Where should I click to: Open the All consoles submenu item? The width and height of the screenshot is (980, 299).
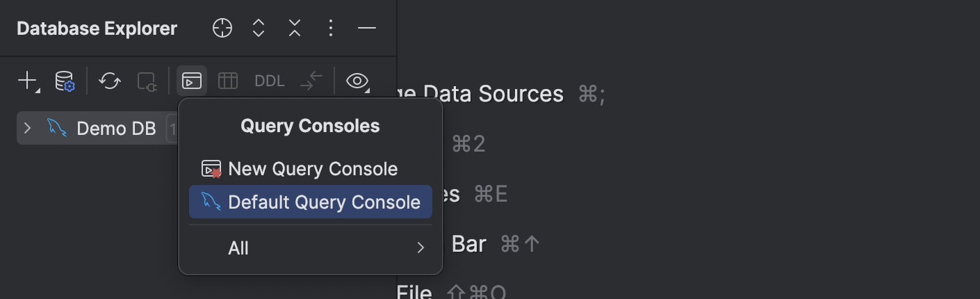238,248
